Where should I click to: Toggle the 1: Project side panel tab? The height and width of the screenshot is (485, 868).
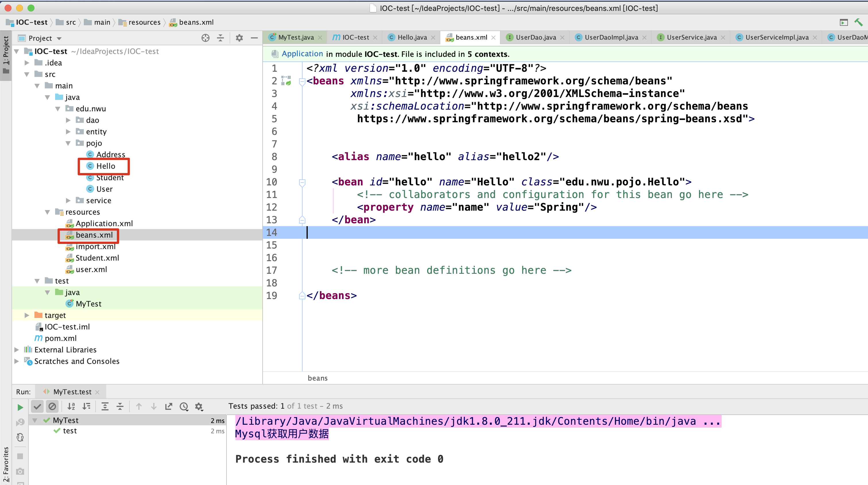6,54
